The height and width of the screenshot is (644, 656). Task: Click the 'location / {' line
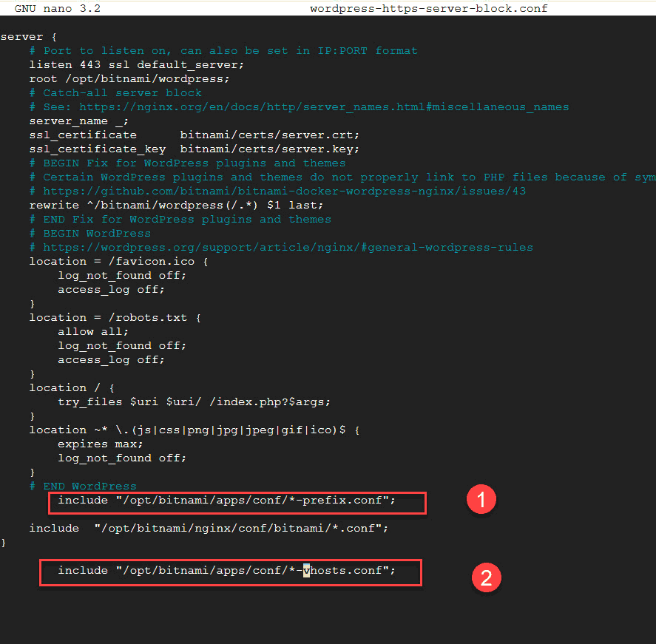point(72,388)
